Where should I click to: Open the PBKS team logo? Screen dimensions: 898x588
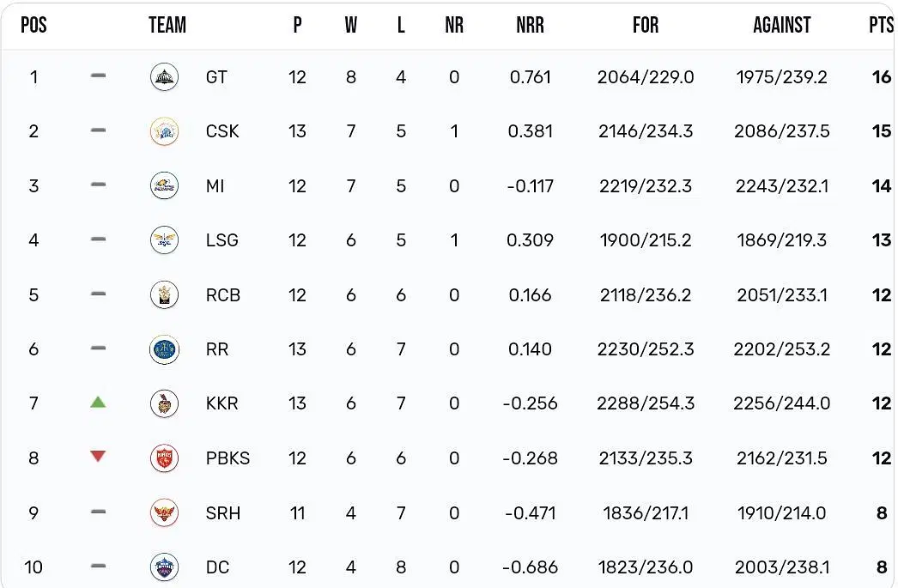pyautogui.click(x=164, y=458)
